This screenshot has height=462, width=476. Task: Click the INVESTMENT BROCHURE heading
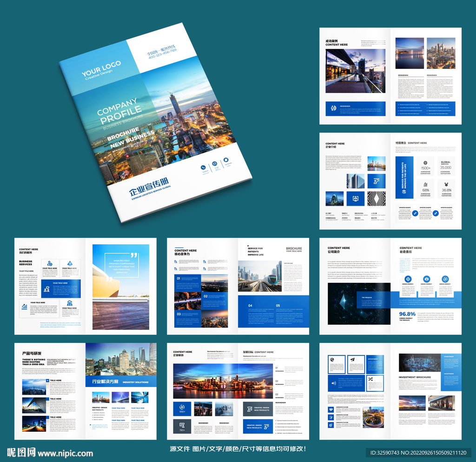pyautogui.click(x=415, y=377)
